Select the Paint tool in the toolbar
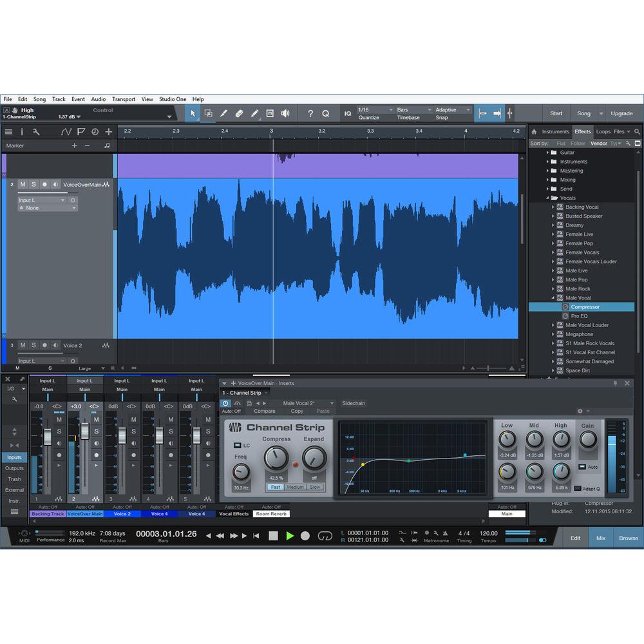 point(254,113)
